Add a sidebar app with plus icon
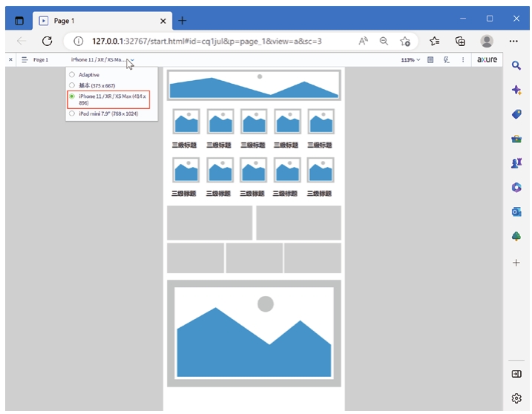The width and height of the screenshot is (532, 414). point(516,263)
